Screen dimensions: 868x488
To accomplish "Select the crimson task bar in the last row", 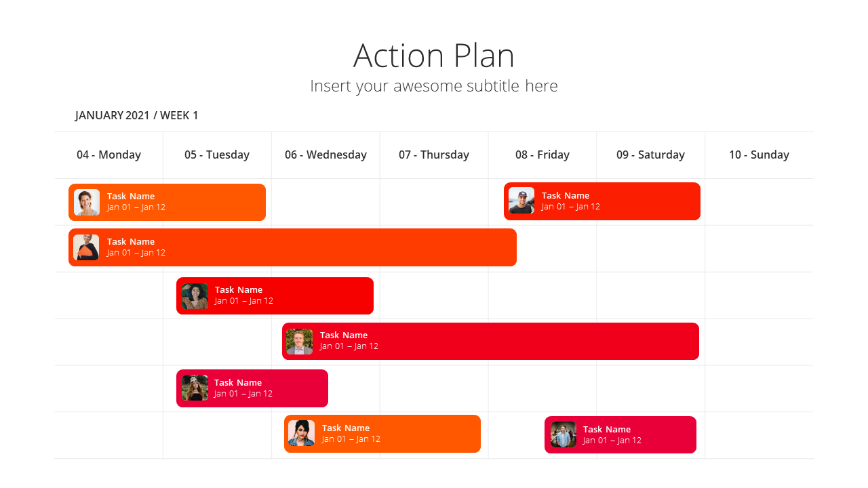I will [620, 434].
